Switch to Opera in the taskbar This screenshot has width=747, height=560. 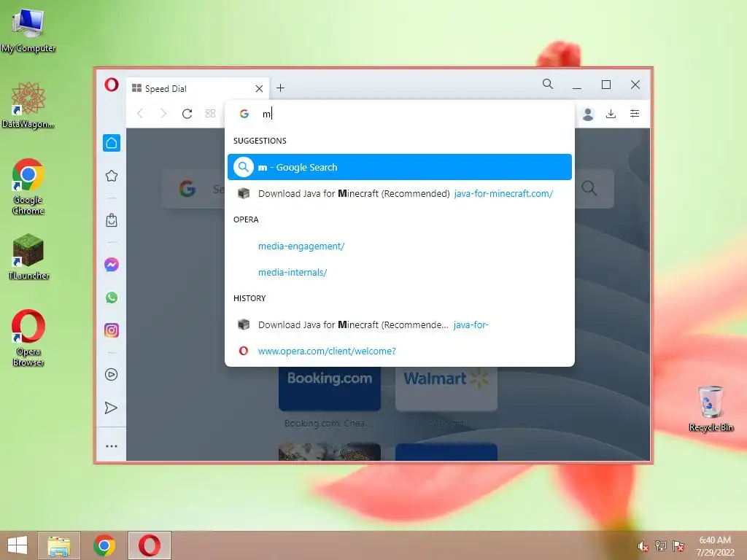tap(149, 545)
